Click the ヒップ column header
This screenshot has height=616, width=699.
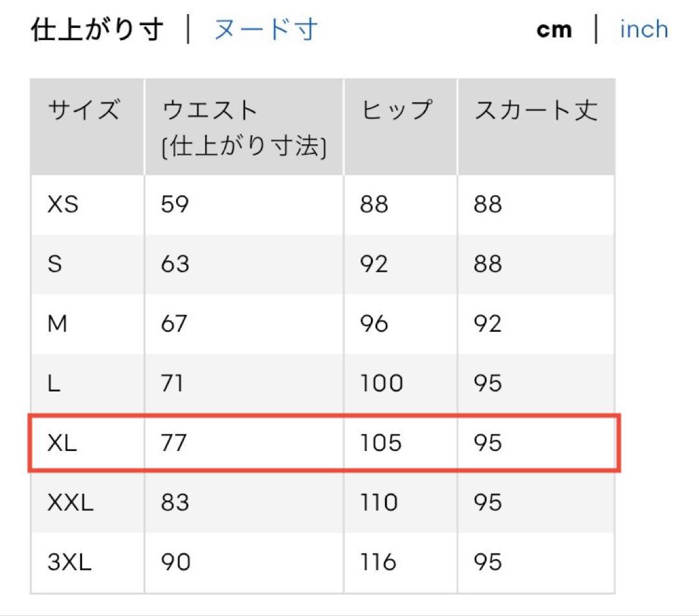pos(396,109)
